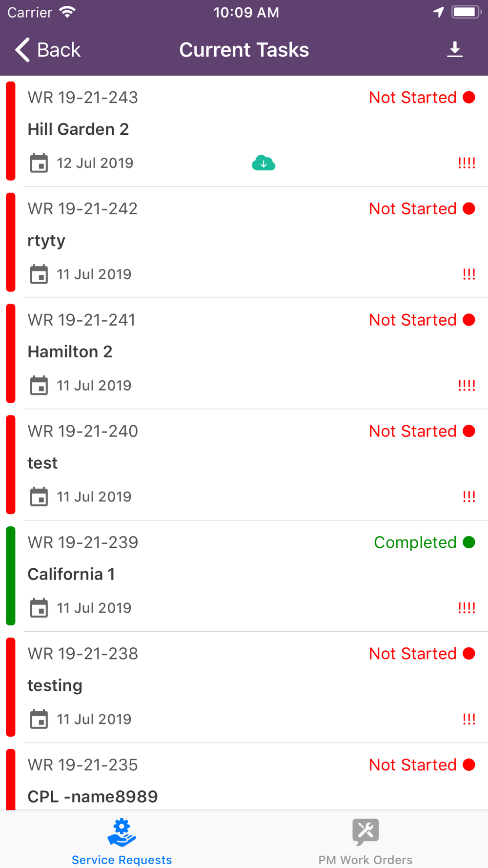Tap calendar icon in WR 19-21-242 row

click(x=39, y=274)
